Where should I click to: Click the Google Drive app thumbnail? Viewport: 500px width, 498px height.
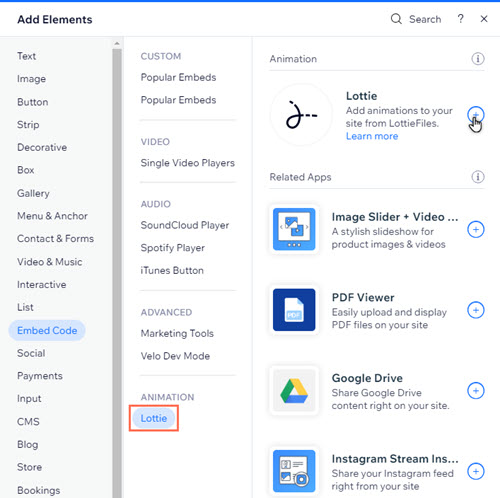click(x=294, y=391)
